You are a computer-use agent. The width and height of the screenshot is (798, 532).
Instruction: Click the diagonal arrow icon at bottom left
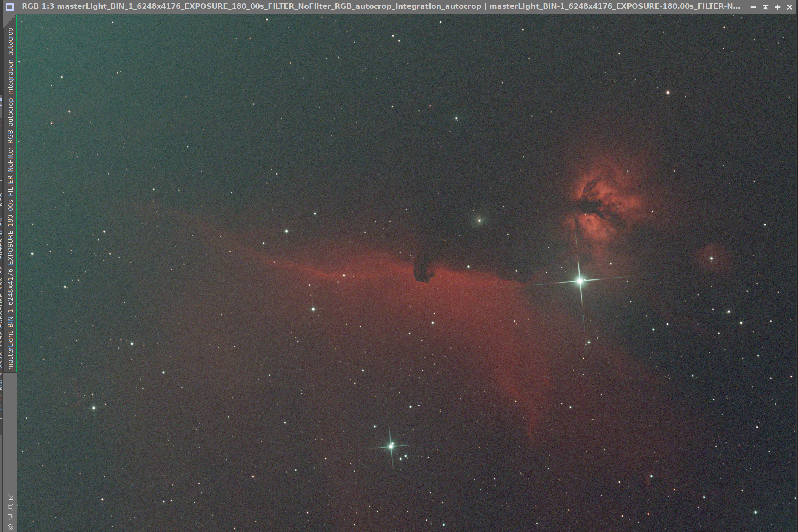[x=10, y=497]
